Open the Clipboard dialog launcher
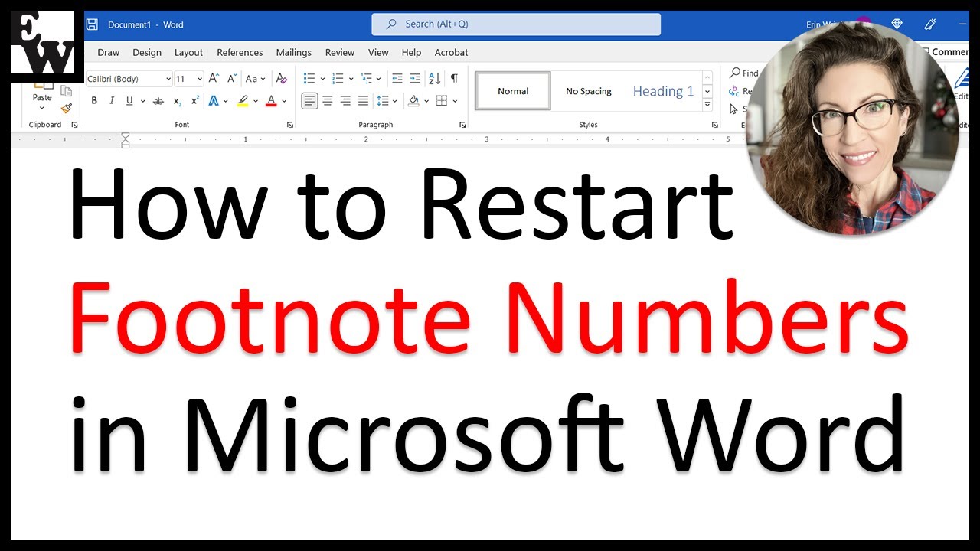 74,125
